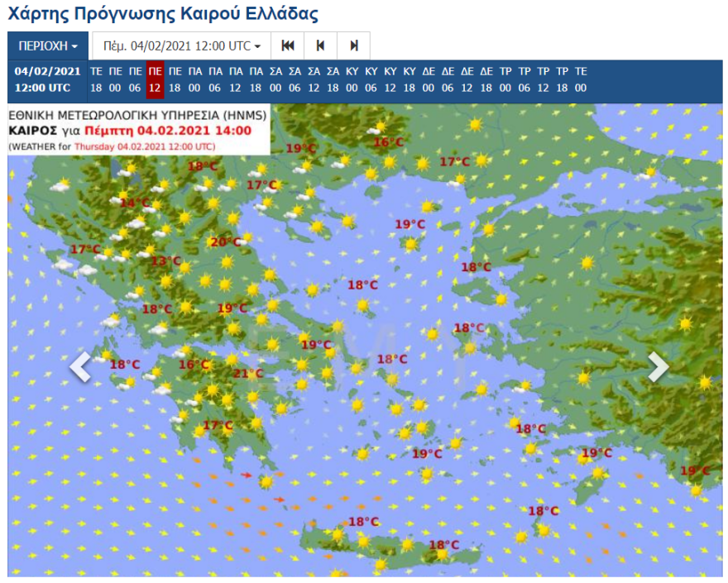Click the red wind arrow south of Peloponnese

246,475
